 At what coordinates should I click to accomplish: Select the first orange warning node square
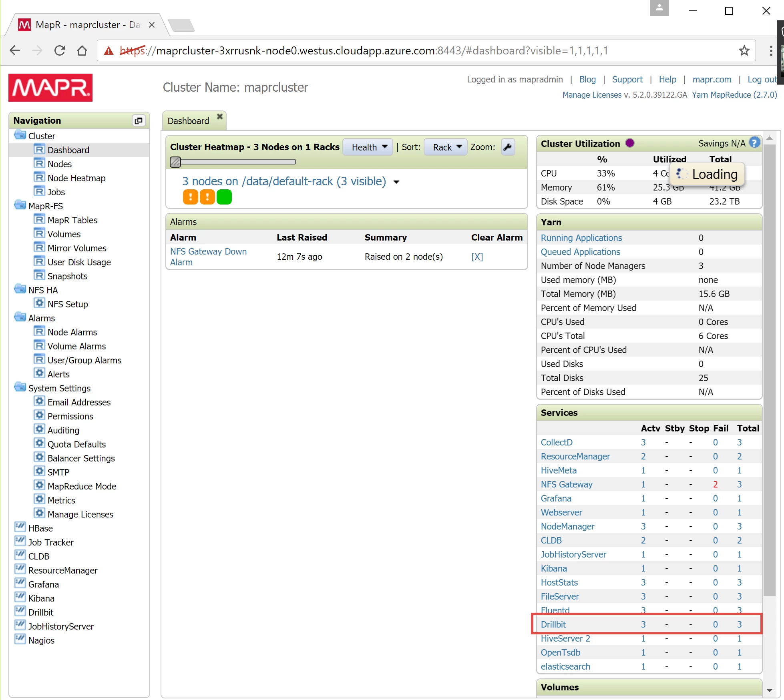click(x=191, y=197)
